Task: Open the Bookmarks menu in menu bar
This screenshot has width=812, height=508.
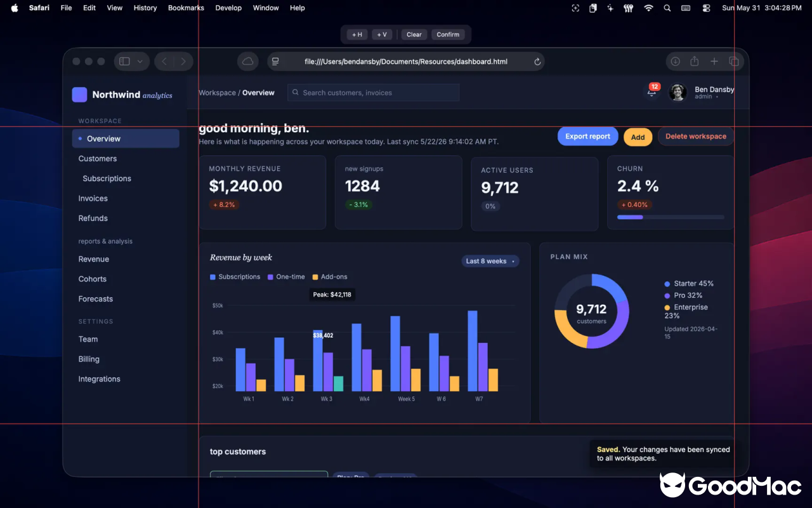Action: point(186,8)
